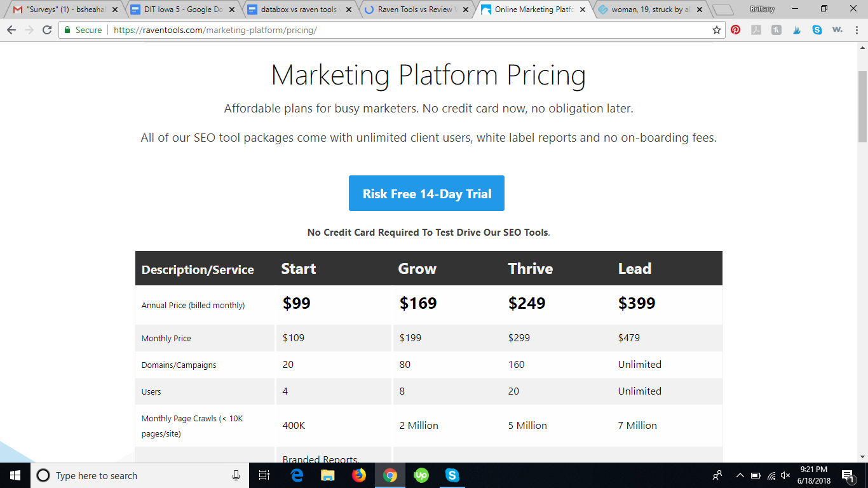
Task: Close the Gmail "Surveys" tab
Action: (115, 10)
